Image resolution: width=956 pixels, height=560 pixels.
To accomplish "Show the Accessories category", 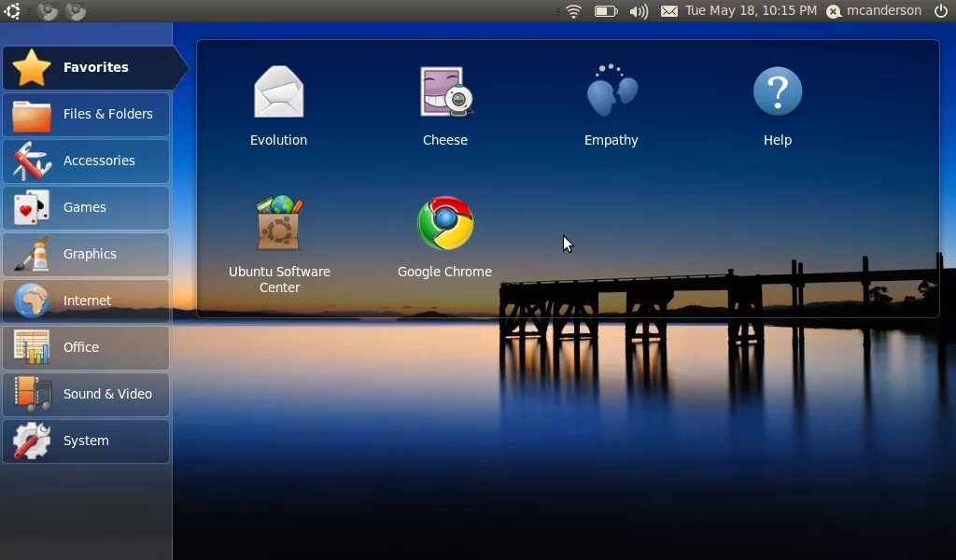I will [x=86, y=161].
